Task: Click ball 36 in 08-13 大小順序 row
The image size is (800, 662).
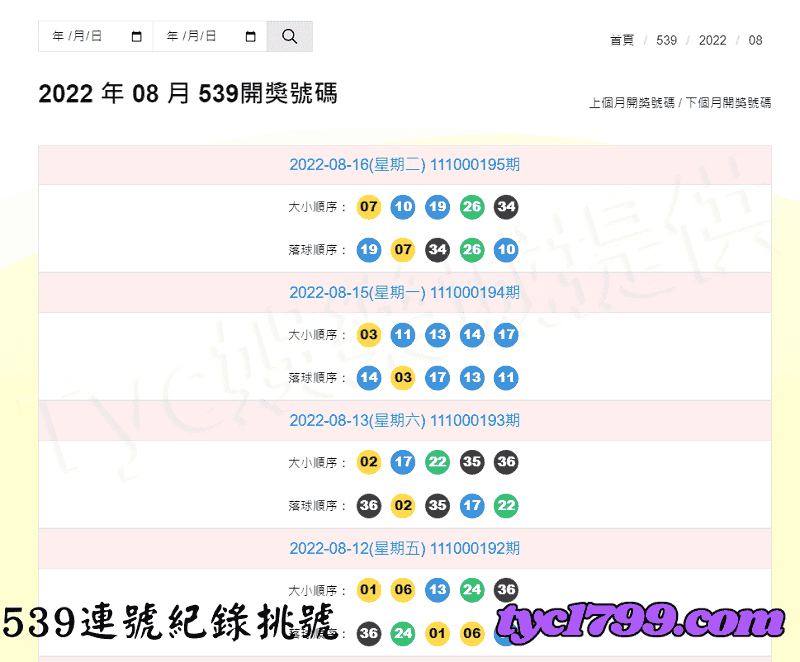Action: tap(506, 463)
